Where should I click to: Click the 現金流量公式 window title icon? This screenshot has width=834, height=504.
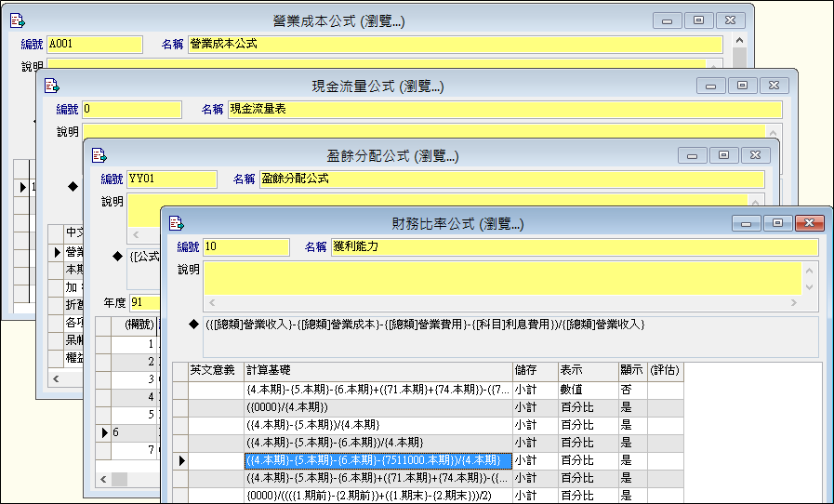tap(51, 86)
